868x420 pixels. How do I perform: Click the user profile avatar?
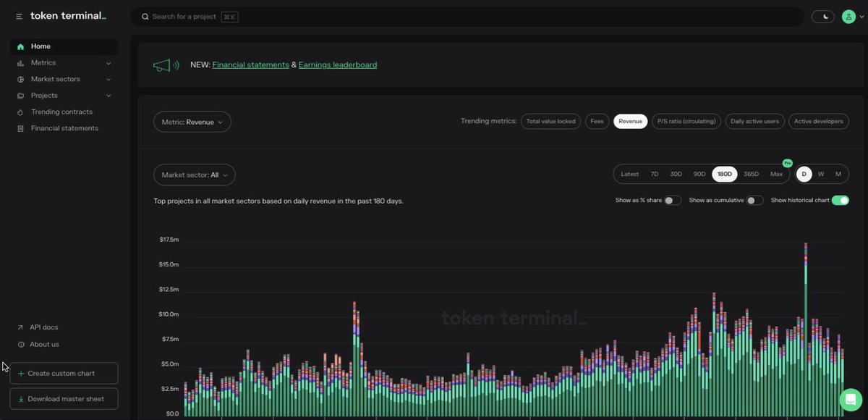848,17
